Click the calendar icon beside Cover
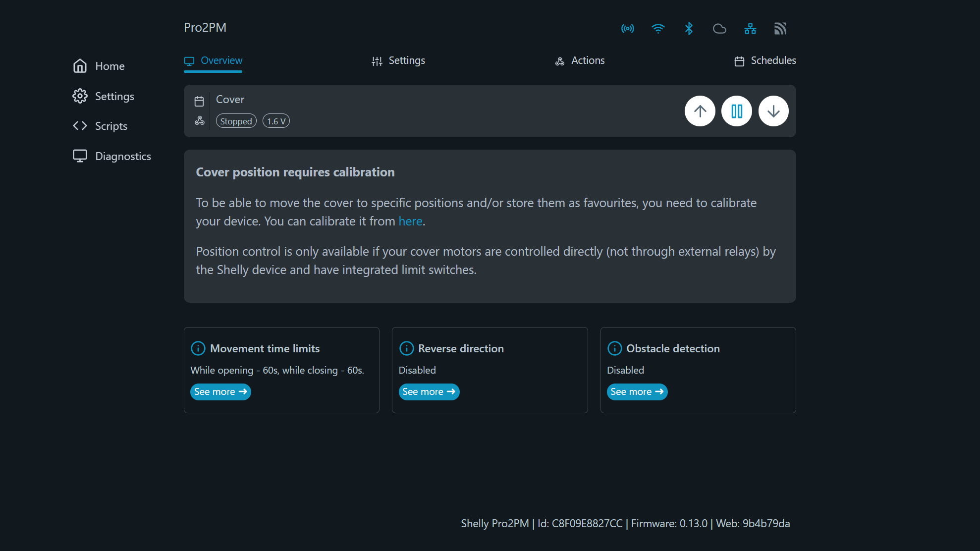This screenshot has width=980, height=551. pos(199,101)
